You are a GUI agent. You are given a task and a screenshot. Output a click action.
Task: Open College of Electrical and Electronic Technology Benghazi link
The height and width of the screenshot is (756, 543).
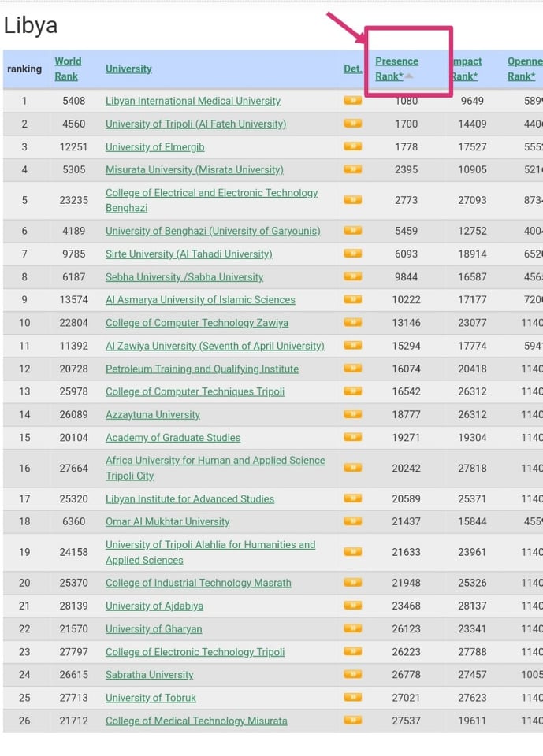[x=211, y=200]
